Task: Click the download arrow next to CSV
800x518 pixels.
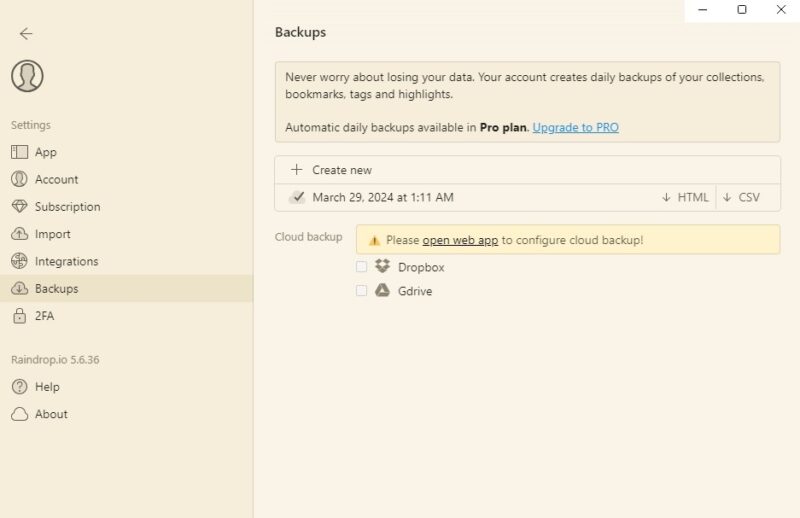Action: pos(727,198)
